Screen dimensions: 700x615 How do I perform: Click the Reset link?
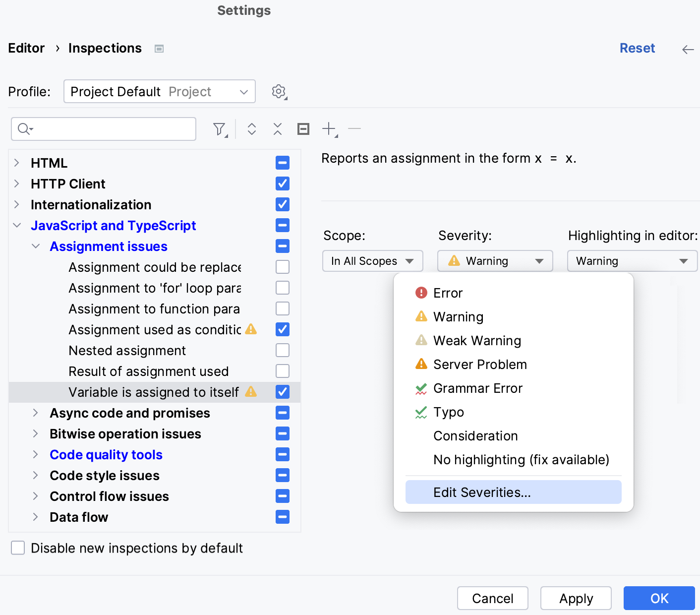pos(637,48)
